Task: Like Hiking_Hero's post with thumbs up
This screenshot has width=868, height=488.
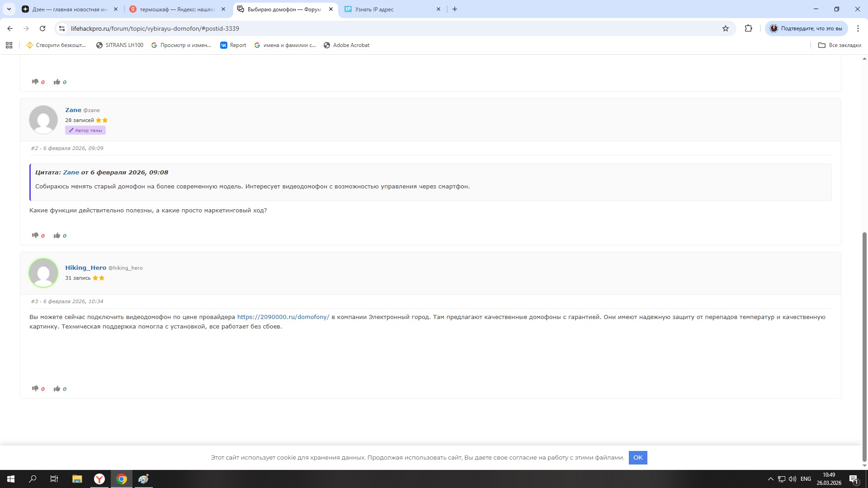Action: (x=57, y=389)
